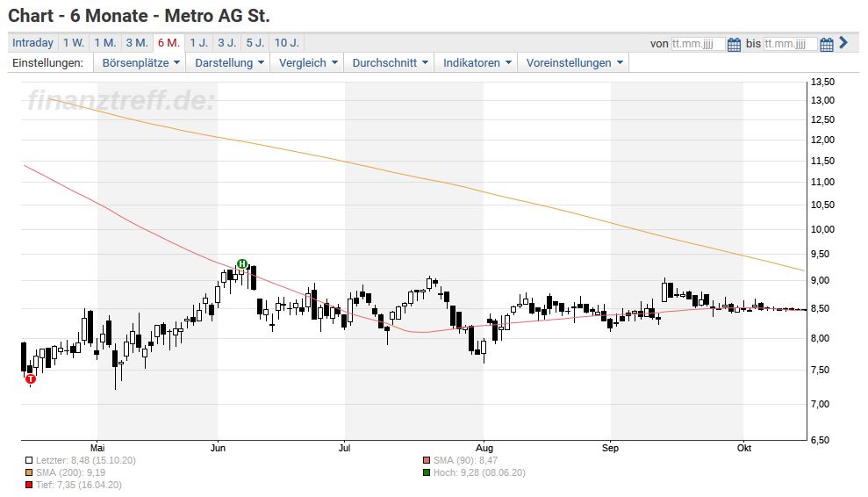Click the 'Mai' month axis label

tap(97, 448)
